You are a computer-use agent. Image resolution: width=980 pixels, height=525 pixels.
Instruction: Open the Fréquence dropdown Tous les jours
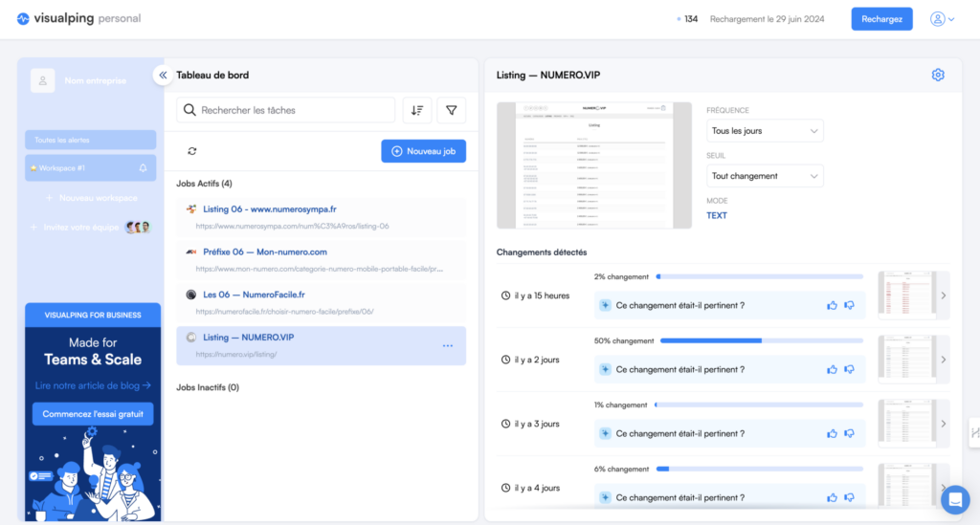(765, 131)
